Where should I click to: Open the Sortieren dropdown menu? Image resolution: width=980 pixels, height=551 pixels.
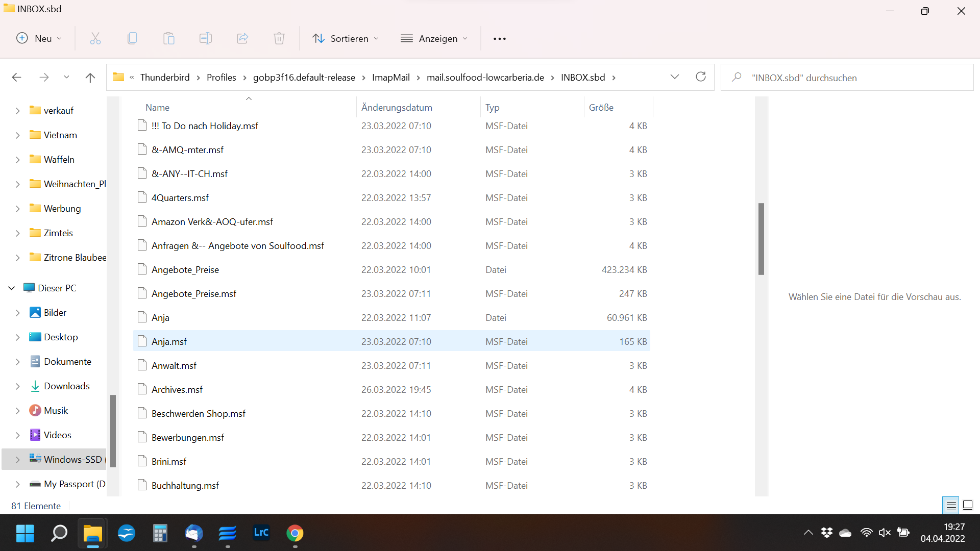tap(346, 38)
